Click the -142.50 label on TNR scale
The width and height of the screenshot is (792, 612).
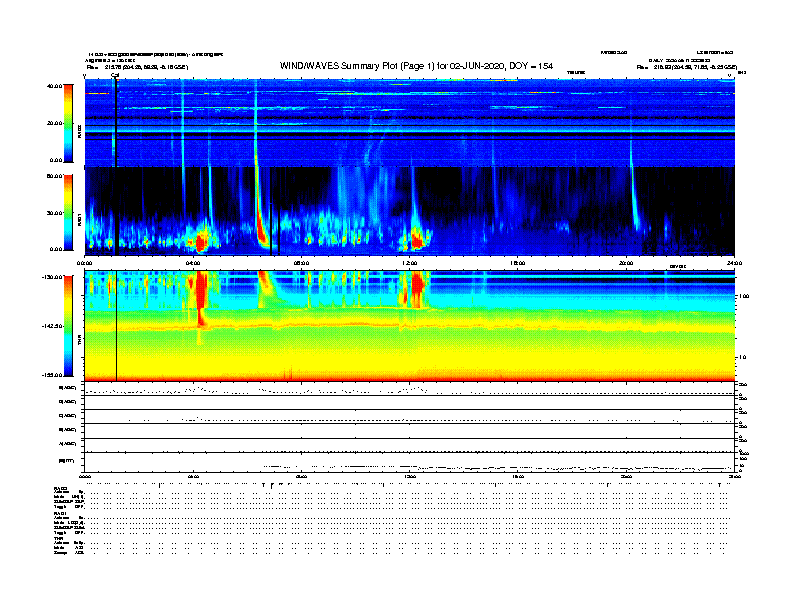click(x=52, y=326)
